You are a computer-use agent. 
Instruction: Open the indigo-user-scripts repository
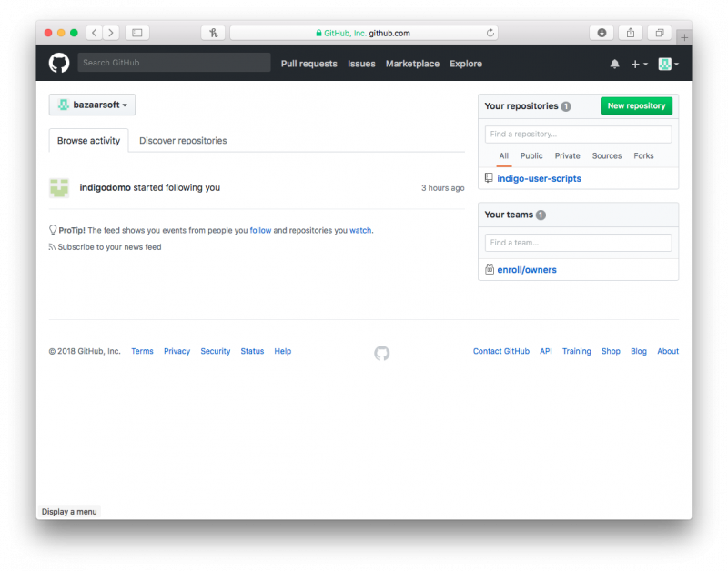tap(539, 178)
